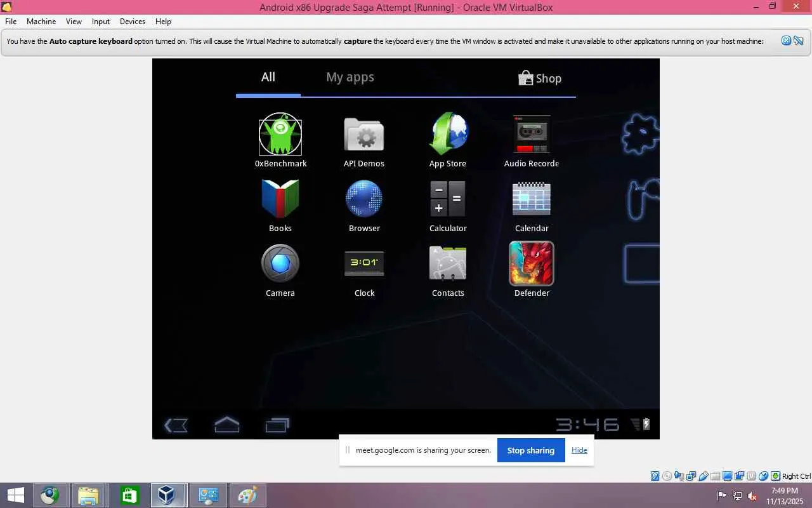Open the Action Center flag icon
The height and width of the screenshot is (508, 812).
(x=722, y=496)
